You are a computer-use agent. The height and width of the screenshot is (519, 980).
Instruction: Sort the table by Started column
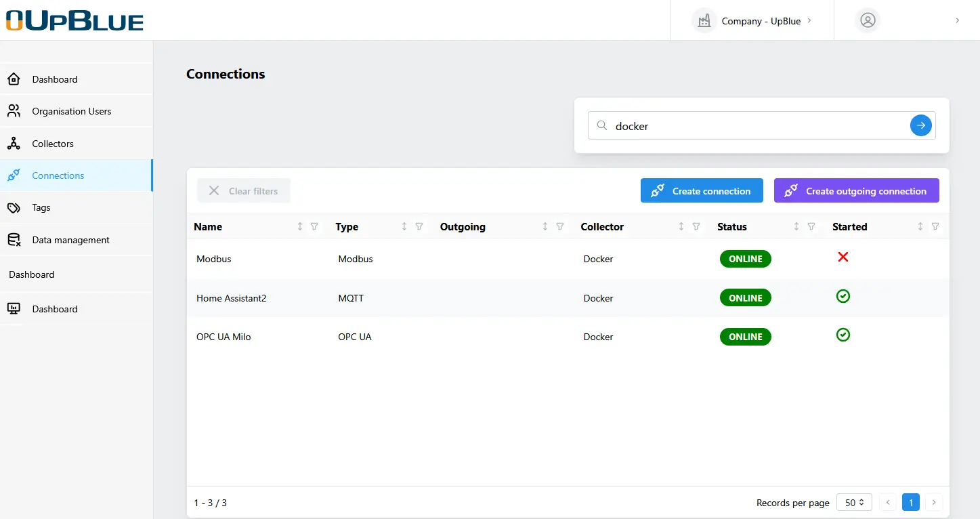(x=920, y=227)
